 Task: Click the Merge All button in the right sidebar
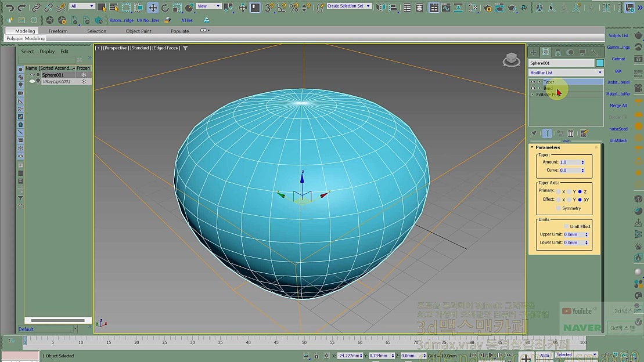(x=617, y=106)
